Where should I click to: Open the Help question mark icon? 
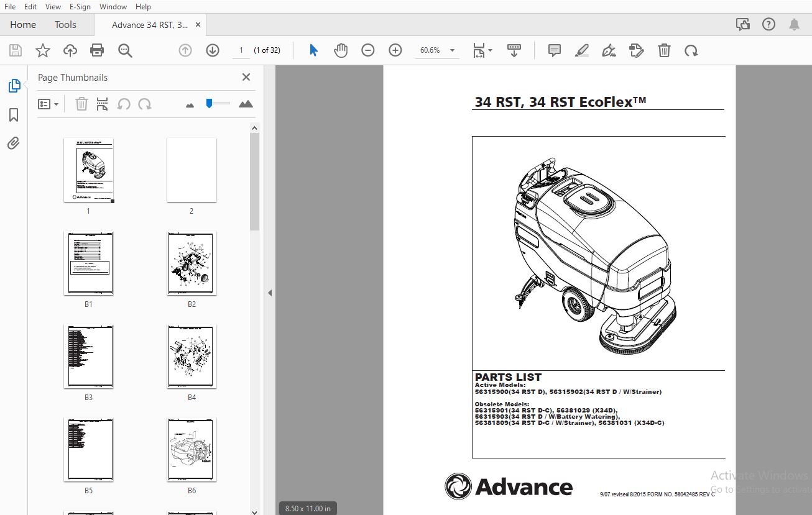tap(769, 25)
